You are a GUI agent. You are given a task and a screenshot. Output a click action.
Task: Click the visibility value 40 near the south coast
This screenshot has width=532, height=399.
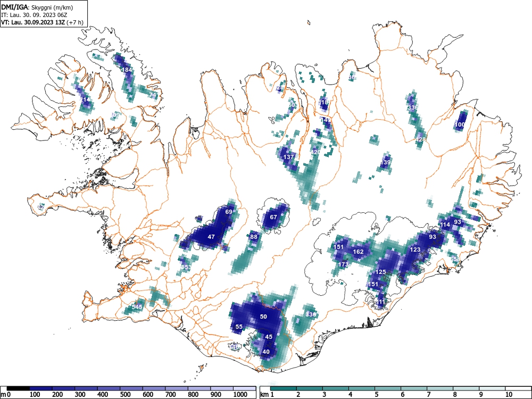[266, 352]
